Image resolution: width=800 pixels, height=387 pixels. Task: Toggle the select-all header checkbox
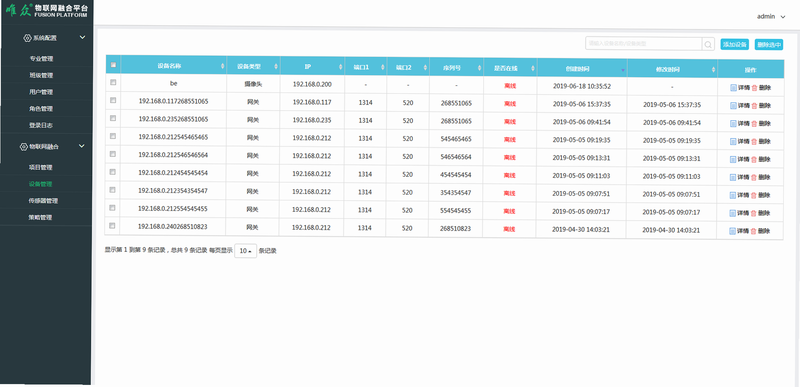click(113, 65)
